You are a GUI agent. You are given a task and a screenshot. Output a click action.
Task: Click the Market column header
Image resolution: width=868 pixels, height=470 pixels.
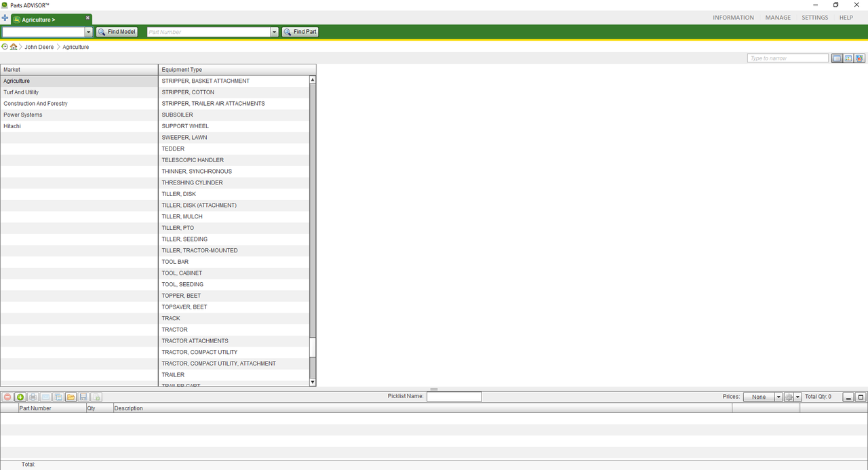click(79, 70)
